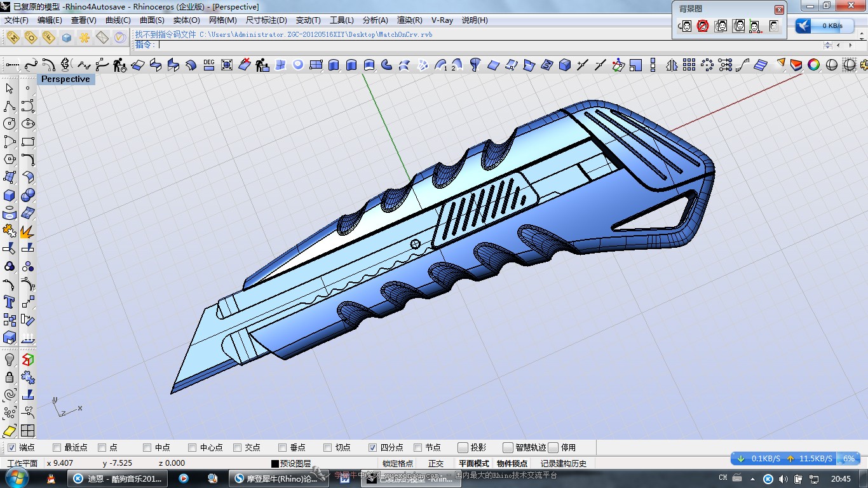Screen dimensions: 868x488
Task: Click the light bulb icon
Action: 10,360
